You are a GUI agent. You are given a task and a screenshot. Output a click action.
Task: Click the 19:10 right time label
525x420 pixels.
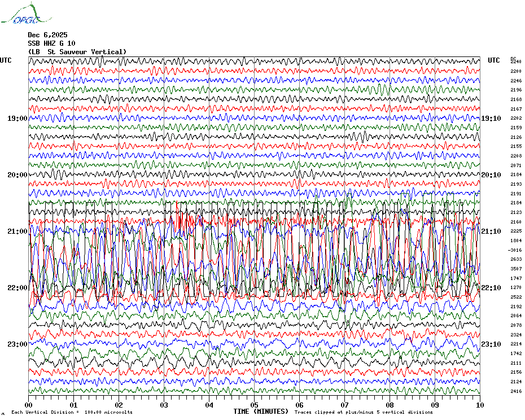point(491,119)
